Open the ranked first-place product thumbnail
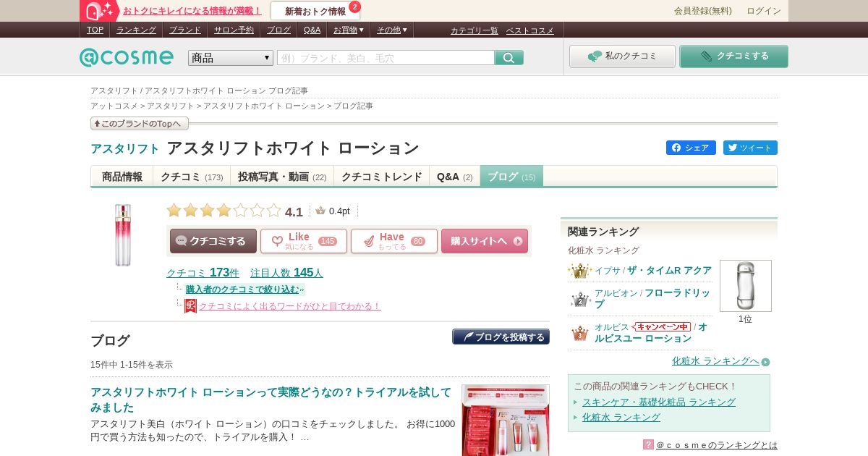 [x=746, y=286]
